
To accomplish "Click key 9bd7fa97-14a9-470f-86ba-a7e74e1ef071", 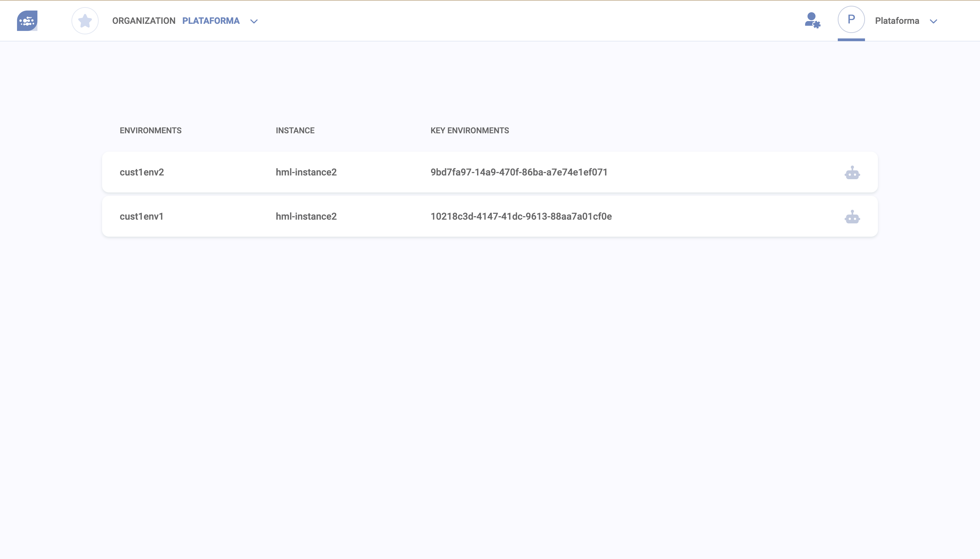I will [519, 172].
